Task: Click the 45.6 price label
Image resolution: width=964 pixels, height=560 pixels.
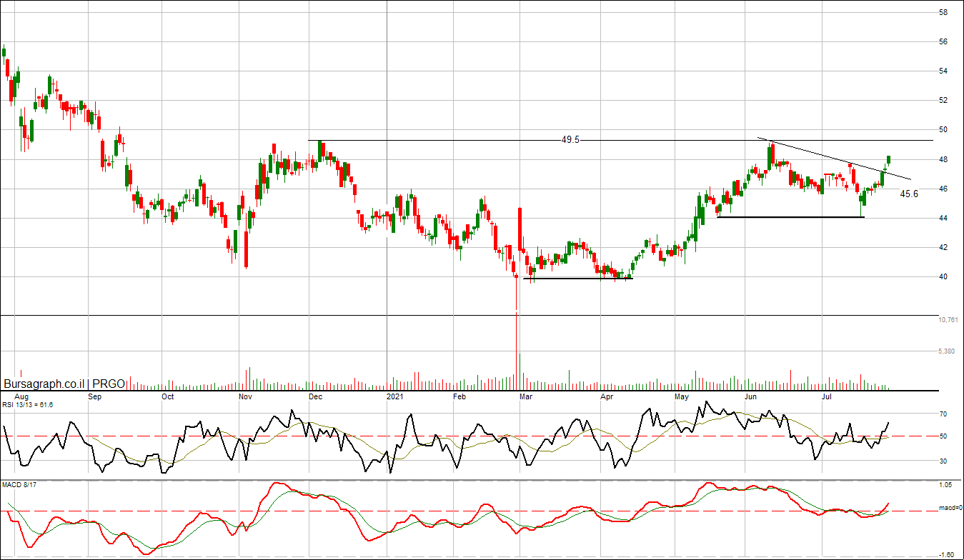Action: coord(908,194)
